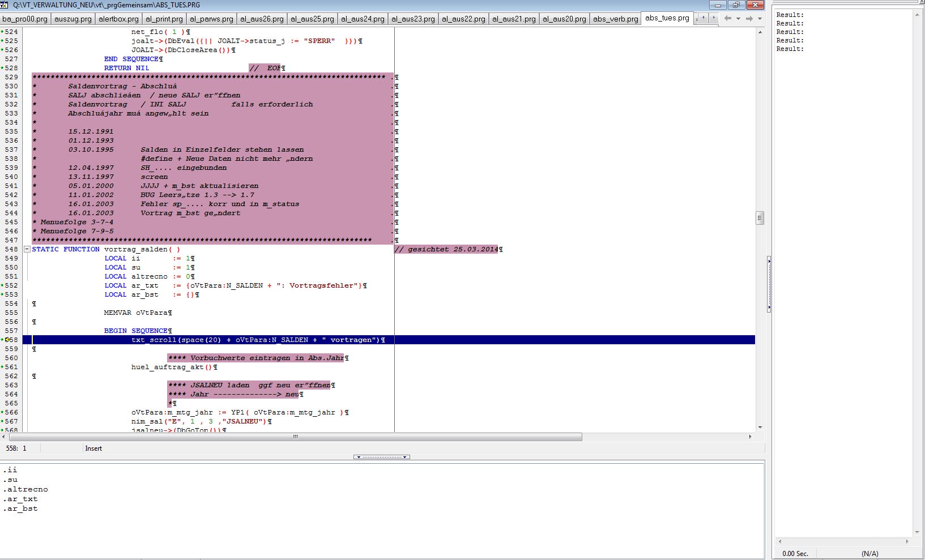
Task: Activate the al_aus22.prg tab
Action: (463, 19)
